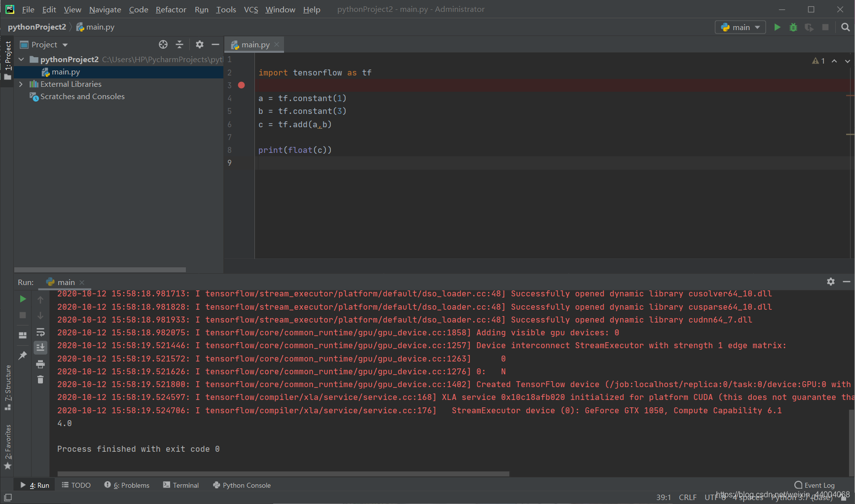Viewport: 855px width, 504px height.
Task: Open Project panel settings gear
Action: coord(200,44)
